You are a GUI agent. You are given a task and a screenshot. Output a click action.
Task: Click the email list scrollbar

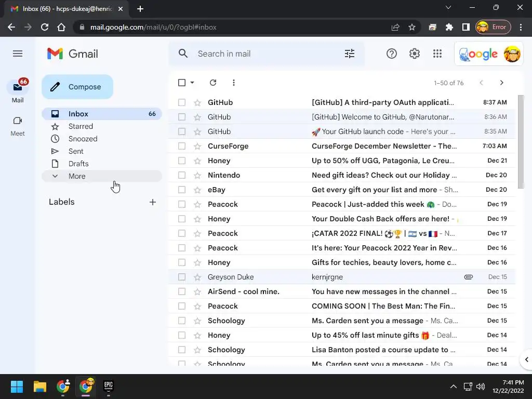click(x=521, y=142)
